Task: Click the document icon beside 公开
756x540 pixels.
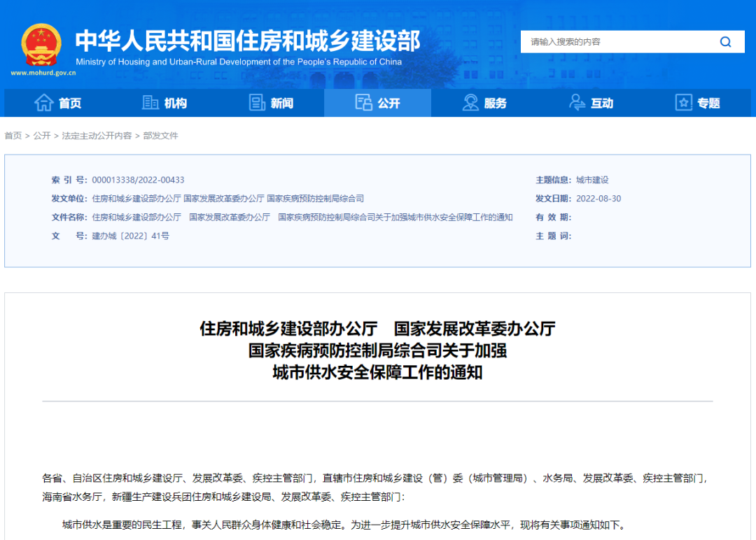Action: 363,103
